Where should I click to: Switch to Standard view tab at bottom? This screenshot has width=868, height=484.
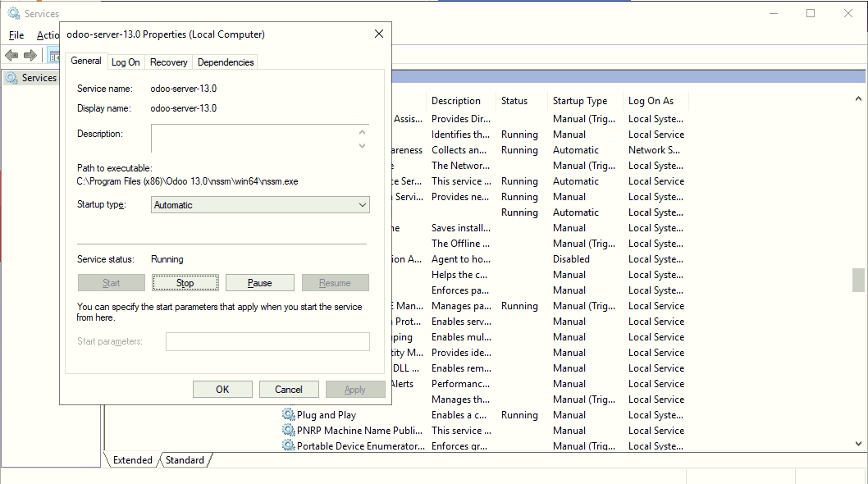click(x=185, y=460)
